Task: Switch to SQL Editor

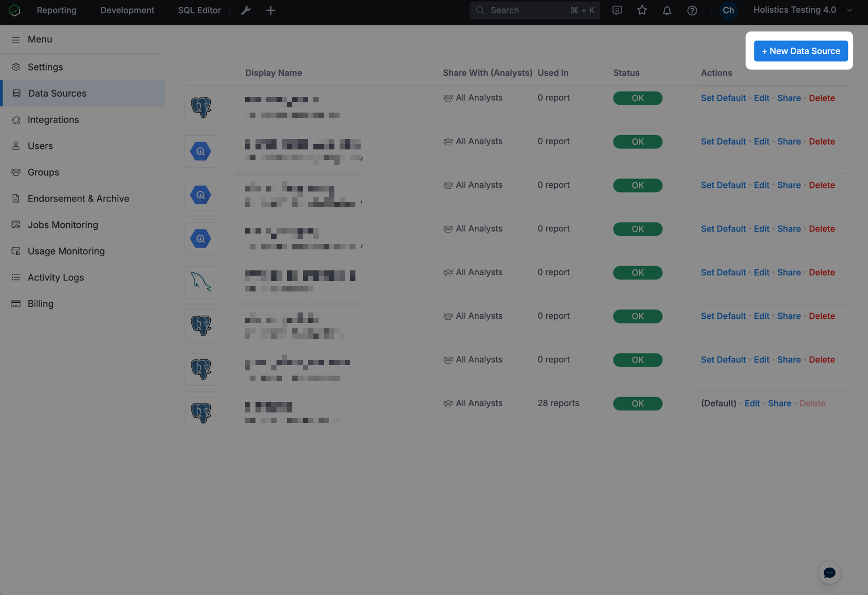Action: (x=199, y=11)
